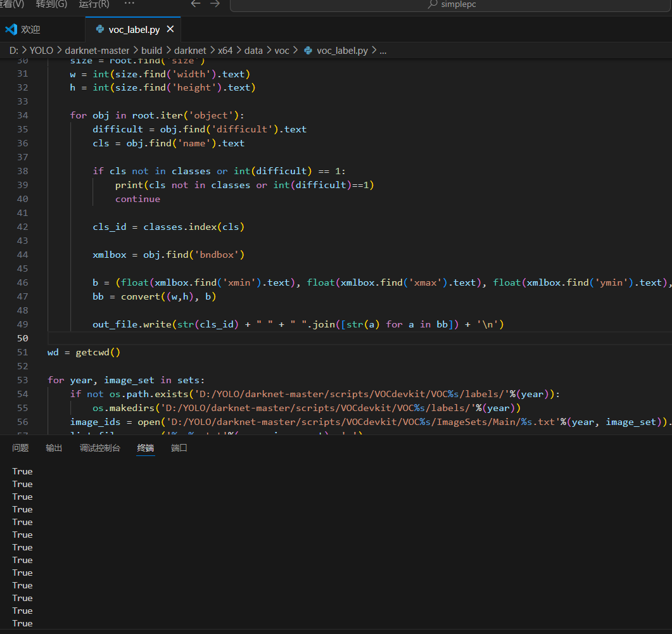
Task: Click the search magnifier icon
Action: (433, 4)
